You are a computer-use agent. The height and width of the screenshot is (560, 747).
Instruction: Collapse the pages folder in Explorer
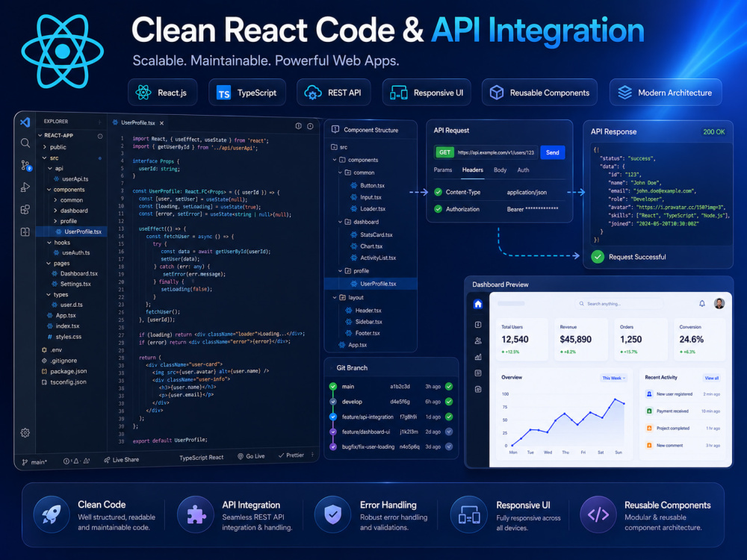(49, 264)
